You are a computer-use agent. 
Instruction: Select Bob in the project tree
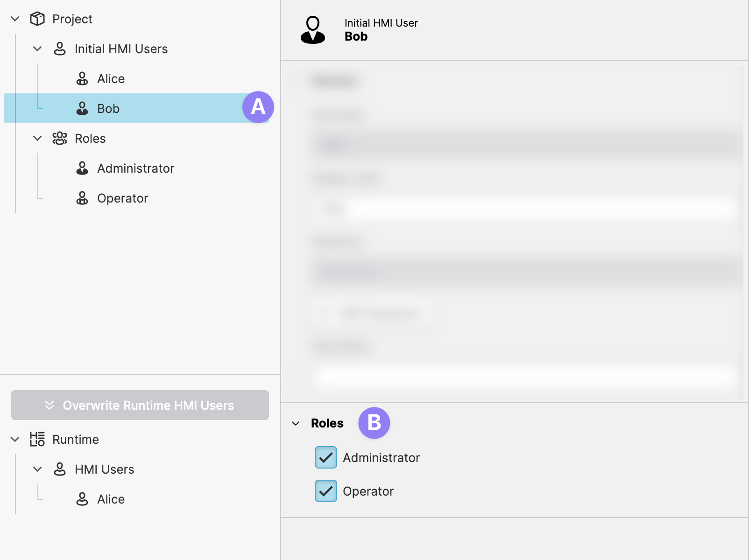pos(108,109)
